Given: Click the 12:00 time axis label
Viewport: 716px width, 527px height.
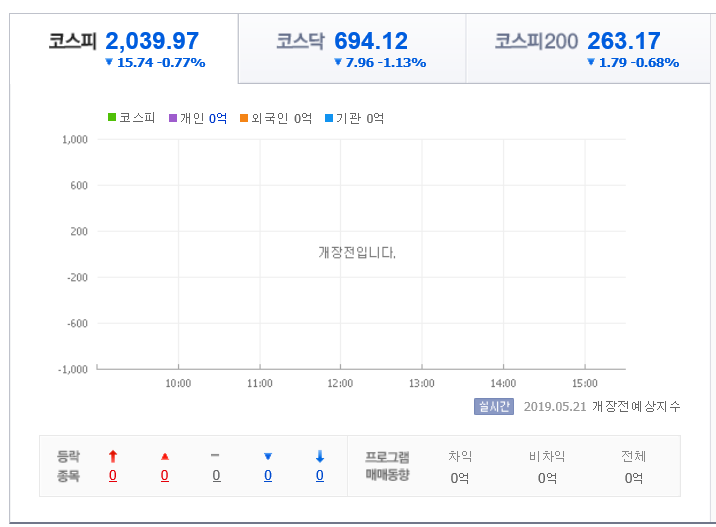Looking at the screenshot, I should click(340, 383).
